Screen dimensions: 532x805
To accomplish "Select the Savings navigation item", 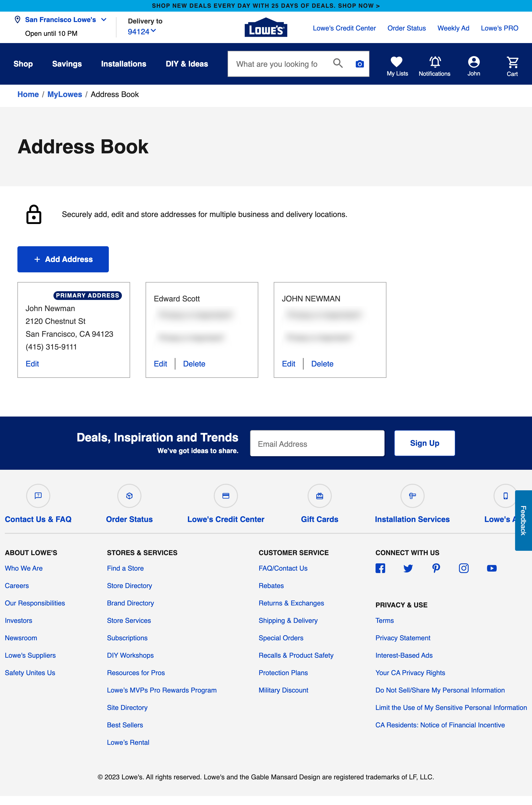I will (x=67, y=64).
